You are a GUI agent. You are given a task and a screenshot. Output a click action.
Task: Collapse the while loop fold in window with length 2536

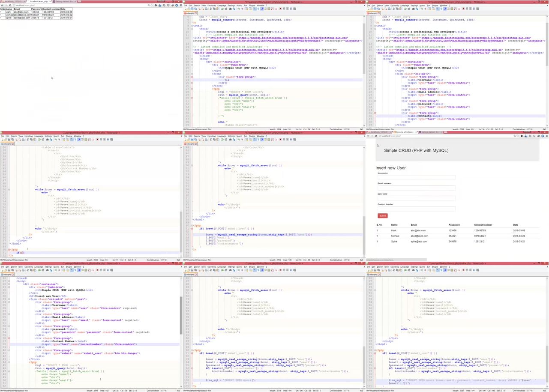[9, 189]
